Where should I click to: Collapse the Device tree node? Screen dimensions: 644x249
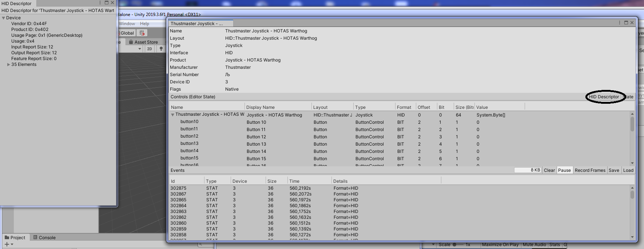coord(3,18)
